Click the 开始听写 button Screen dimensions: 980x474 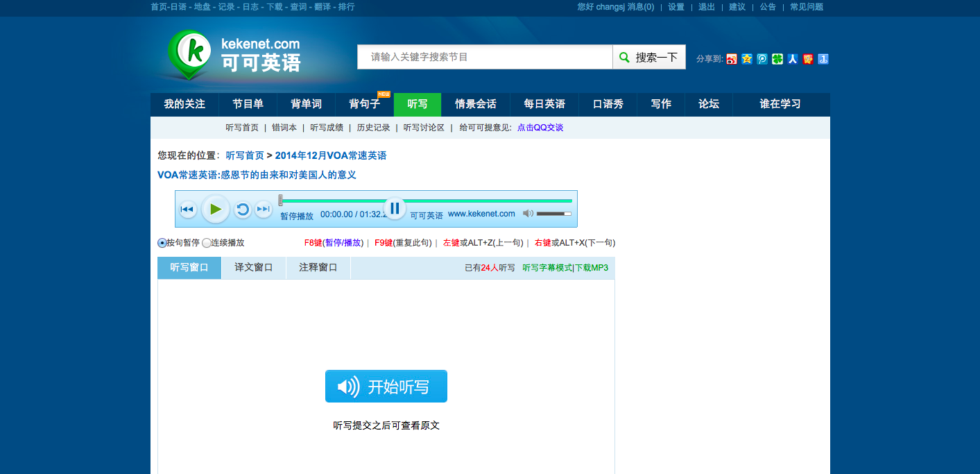tap(386, 387)
